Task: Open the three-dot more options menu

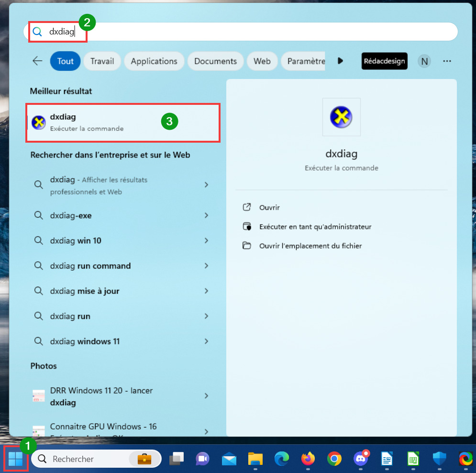Action: tap(447, 61)
